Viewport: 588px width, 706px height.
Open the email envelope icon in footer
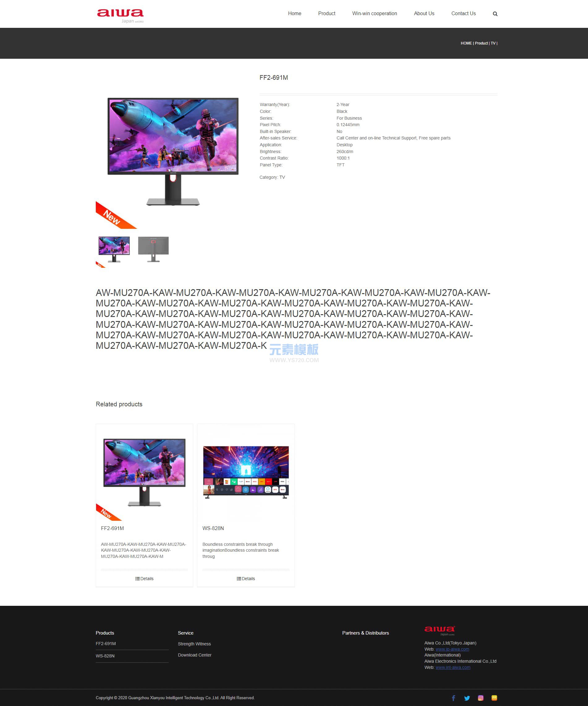[494, 698]
